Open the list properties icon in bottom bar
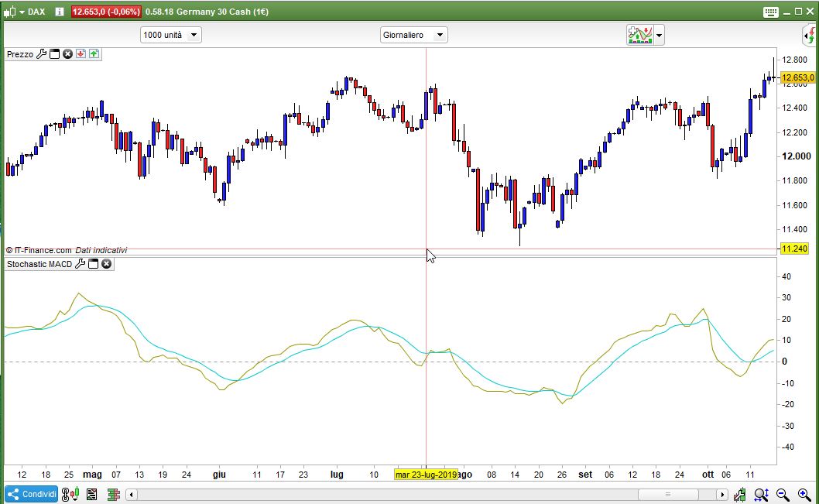This screenshot has height=504, width=819. click(x=92, y=494)
